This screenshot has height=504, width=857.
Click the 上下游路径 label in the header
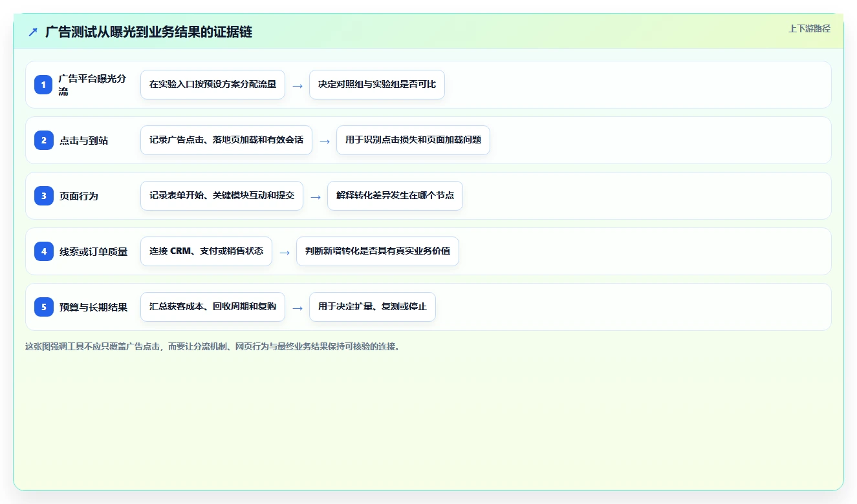tap(809, 28)
